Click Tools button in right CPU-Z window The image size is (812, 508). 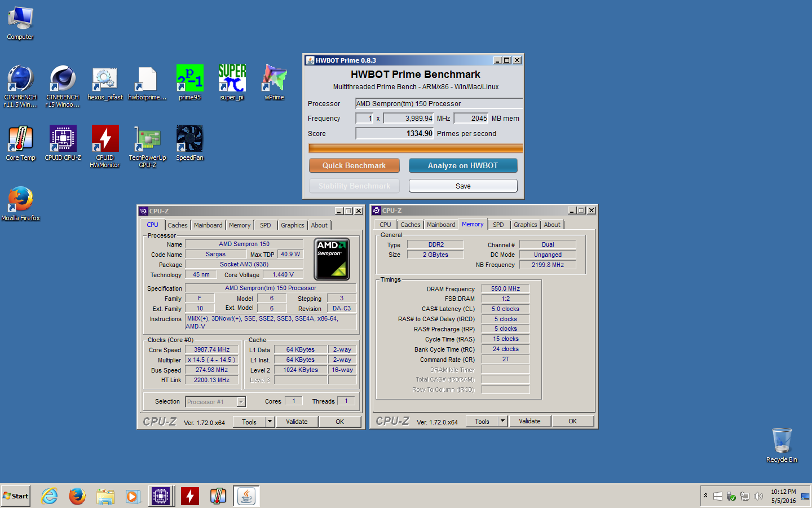click(x=482, y=421)
